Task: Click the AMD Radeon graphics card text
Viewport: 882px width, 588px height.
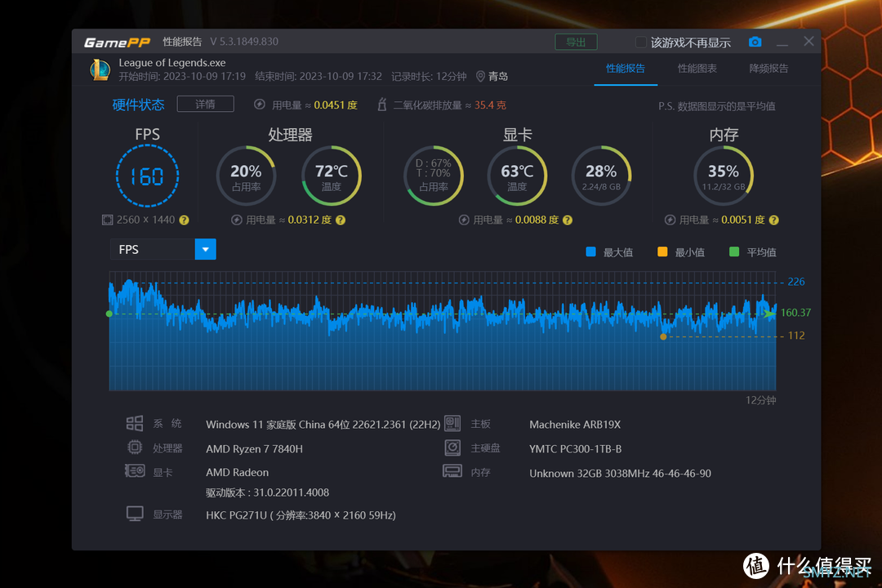Action: coord(238,473)
